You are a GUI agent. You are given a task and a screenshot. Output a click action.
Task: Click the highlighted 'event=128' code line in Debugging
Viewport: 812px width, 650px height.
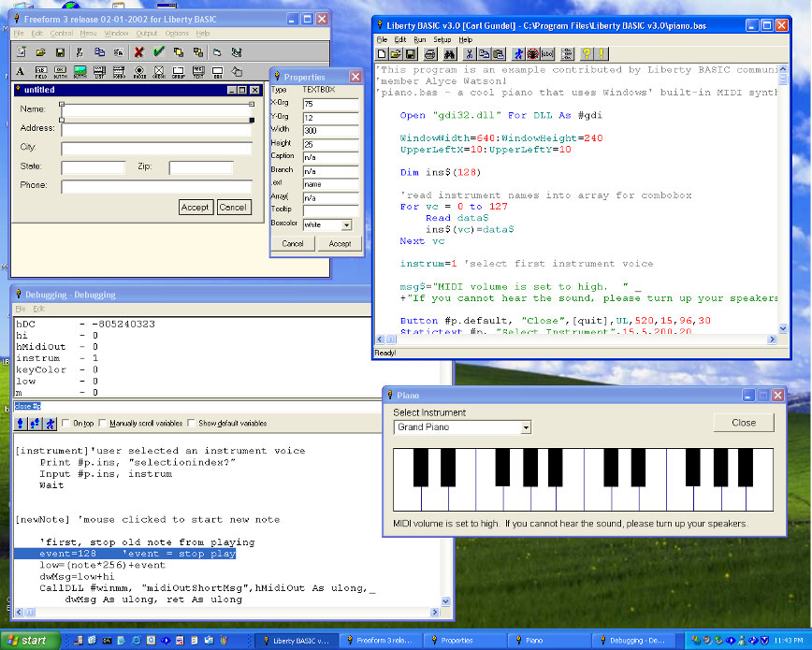pyautogui.click(x=124, y=554)
